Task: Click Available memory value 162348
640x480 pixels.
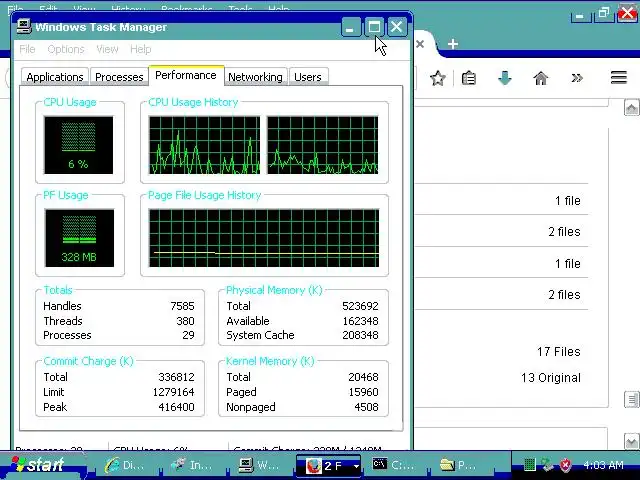Action: tap(360, 321)
